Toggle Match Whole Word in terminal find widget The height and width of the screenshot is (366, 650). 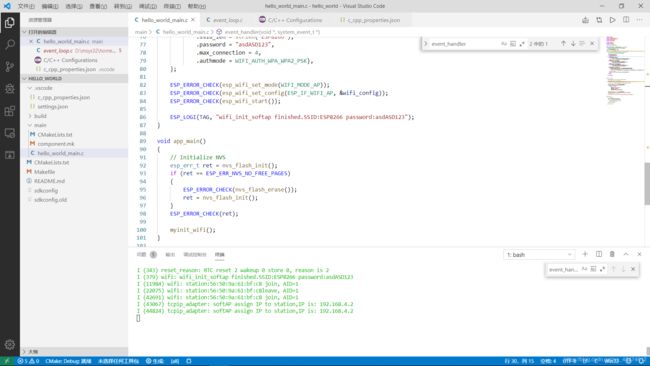(x=593, y=269)
